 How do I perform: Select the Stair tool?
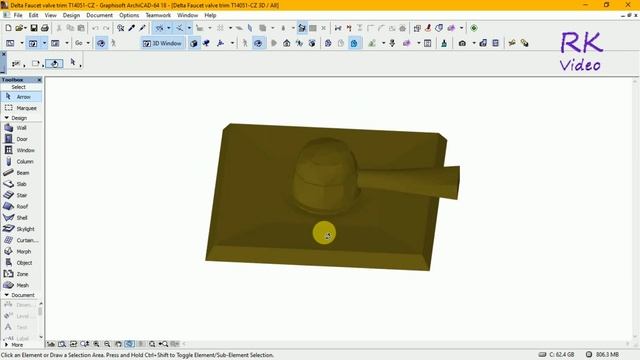click(x=21, y=195)
